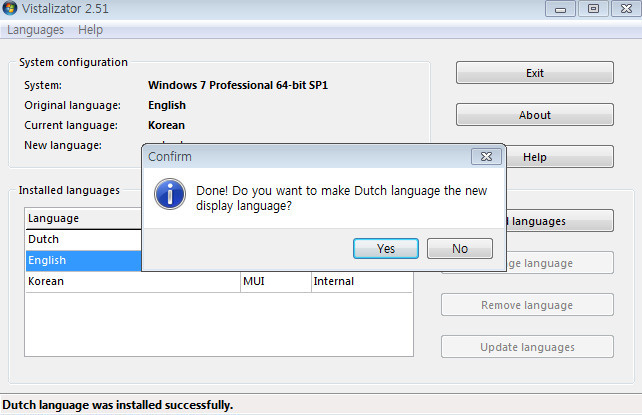Minimize the Vistalizator window
The height and width of the screenshot is (415, 642).
(x=560, y=9)
